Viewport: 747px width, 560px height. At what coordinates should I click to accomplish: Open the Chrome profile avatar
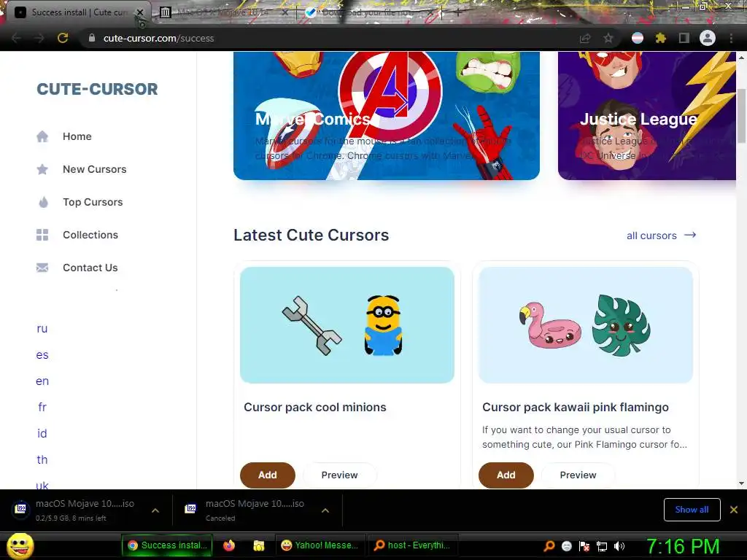point(708,38)
